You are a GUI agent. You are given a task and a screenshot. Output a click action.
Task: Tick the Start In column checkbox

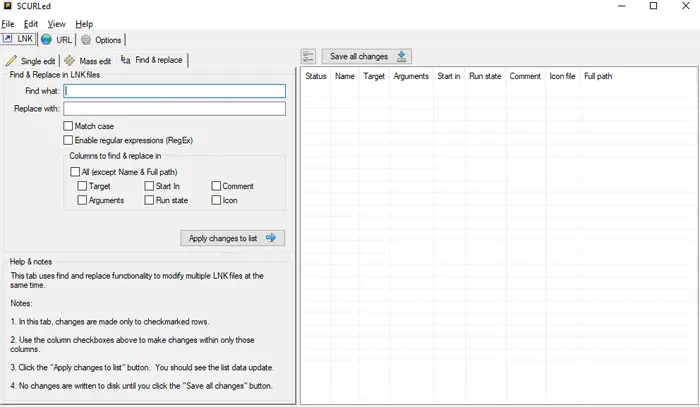pyautogui.click(x=149, y=186)
